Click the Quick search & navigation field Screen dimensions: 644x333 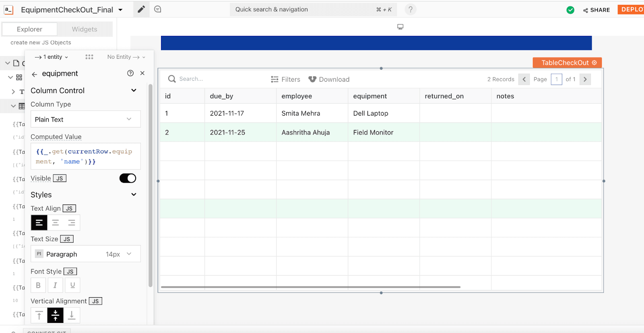coord(313,9)
